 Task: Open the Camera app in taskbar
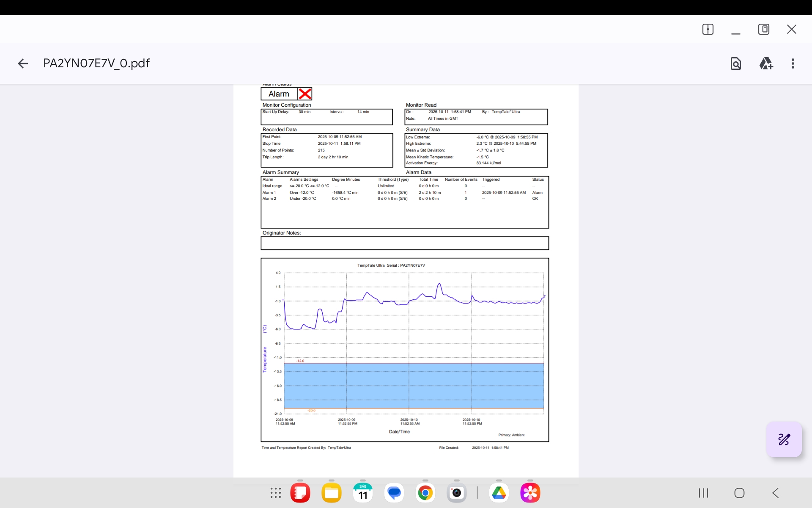(x=457, y=493)
